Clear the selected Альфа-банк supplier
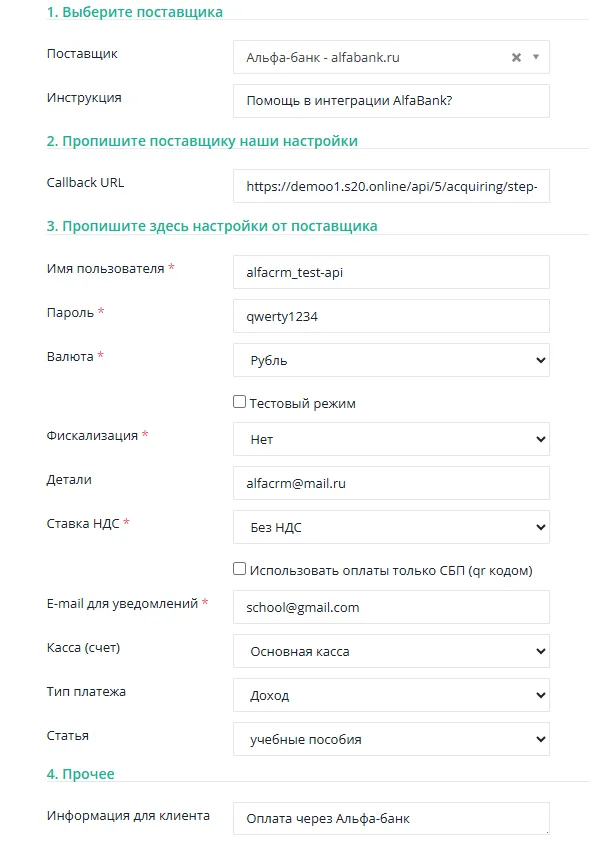The width and height of the screenshot is (589, 856). (516, 57)
